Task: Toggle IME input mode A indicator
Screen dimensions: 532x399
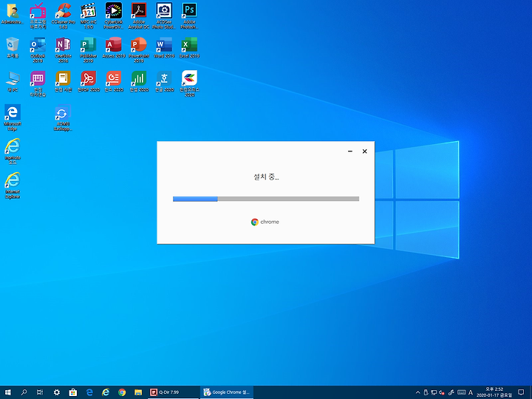Action: point(471,392)
